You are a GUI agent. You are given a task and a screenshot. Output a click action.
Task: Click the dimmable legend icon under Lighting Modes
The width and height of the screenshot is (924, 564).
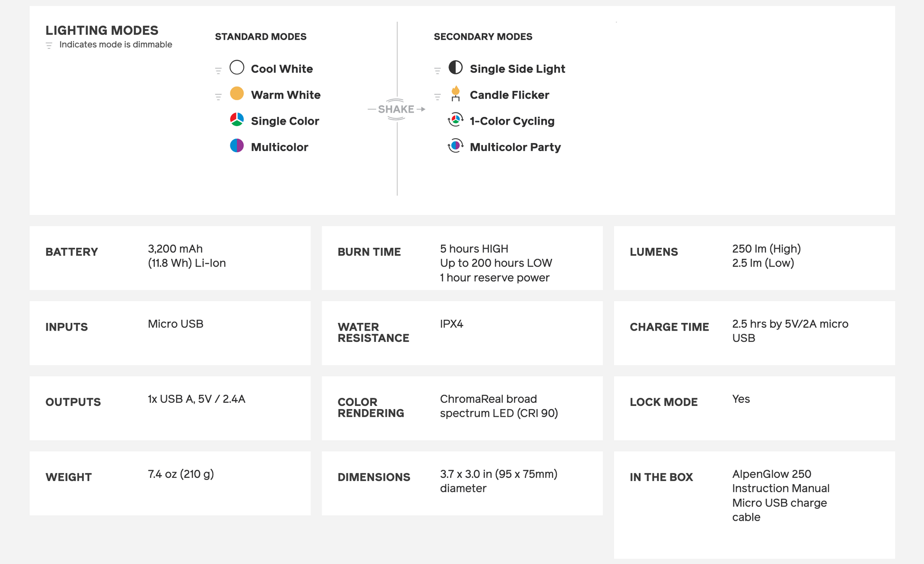[49, 46]
